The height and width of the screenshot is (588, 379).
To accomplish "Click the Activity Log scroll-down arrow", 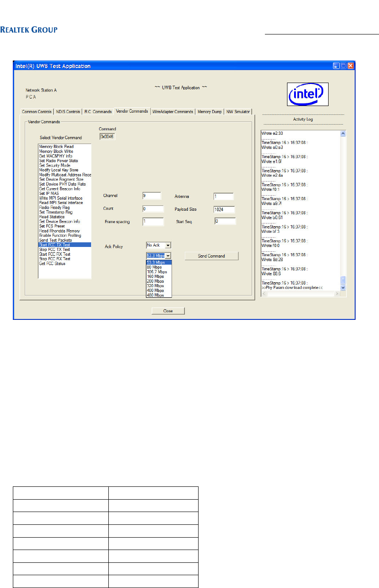I will click(343, 287).
